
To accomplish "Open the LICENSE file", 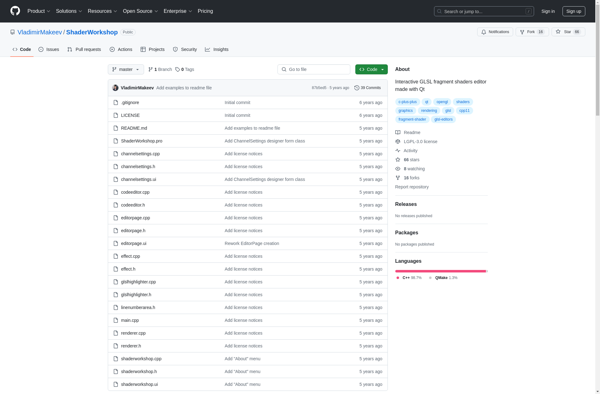I will coord(130,115).
